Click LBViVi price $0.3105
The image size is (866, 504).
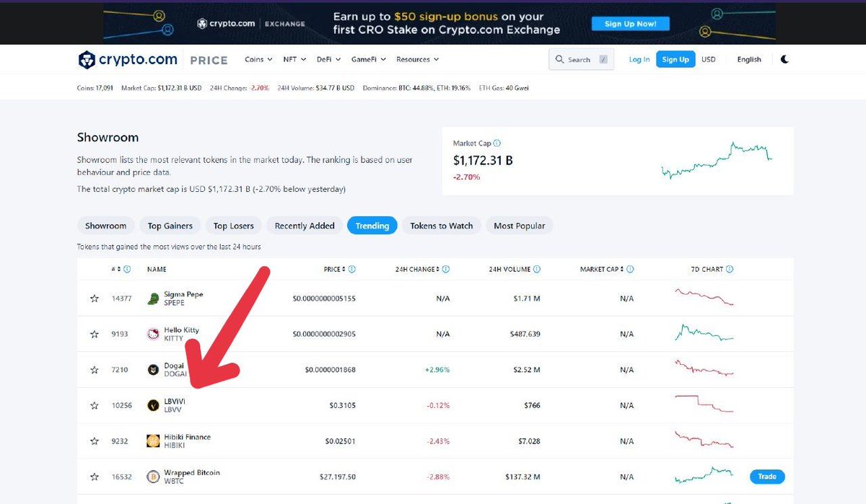tap(342, 406)
